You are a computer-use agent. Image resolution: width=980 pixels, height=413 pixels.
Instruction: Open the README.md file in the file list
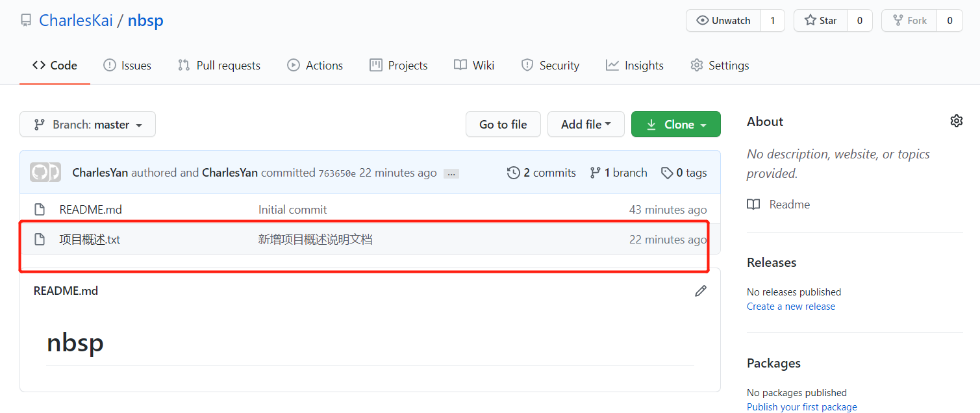[91, 210]
